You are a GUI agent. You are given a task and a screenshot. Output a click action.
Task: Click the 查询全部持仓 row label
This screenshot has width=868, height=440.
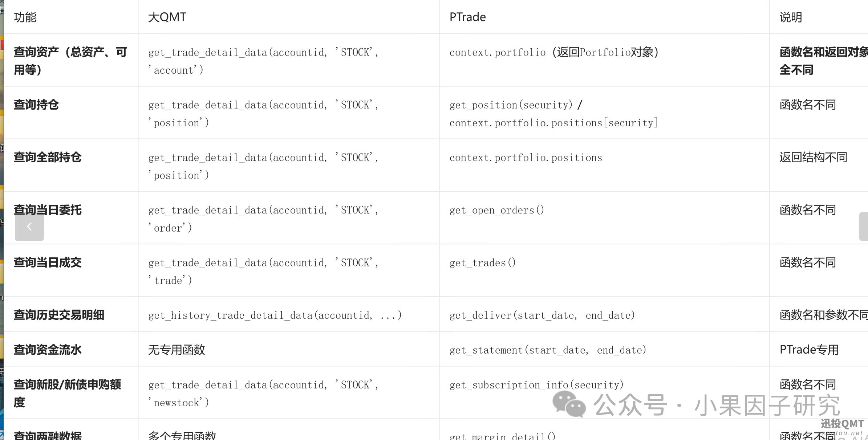pos(48,157)
